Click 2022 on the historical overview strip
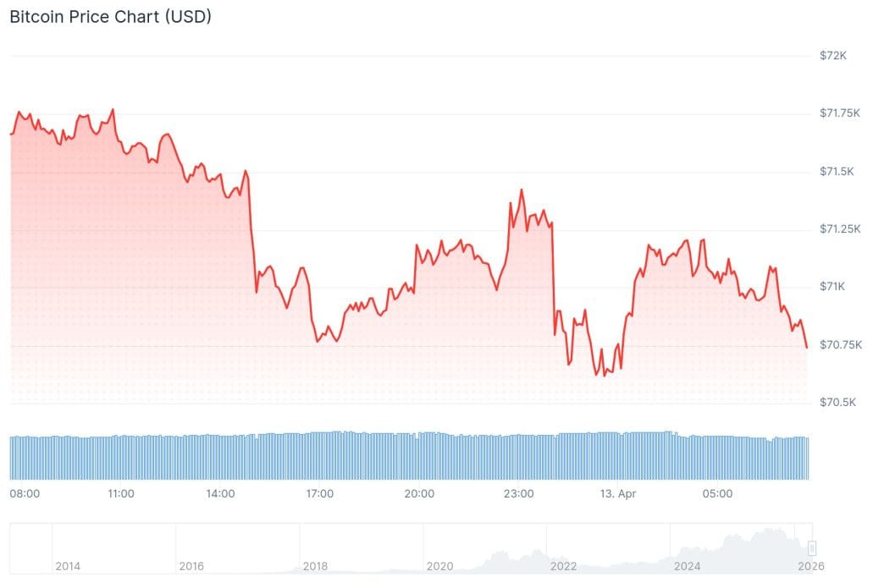The image size is (873, 588). pyautogui.click(x=563, y=565)
